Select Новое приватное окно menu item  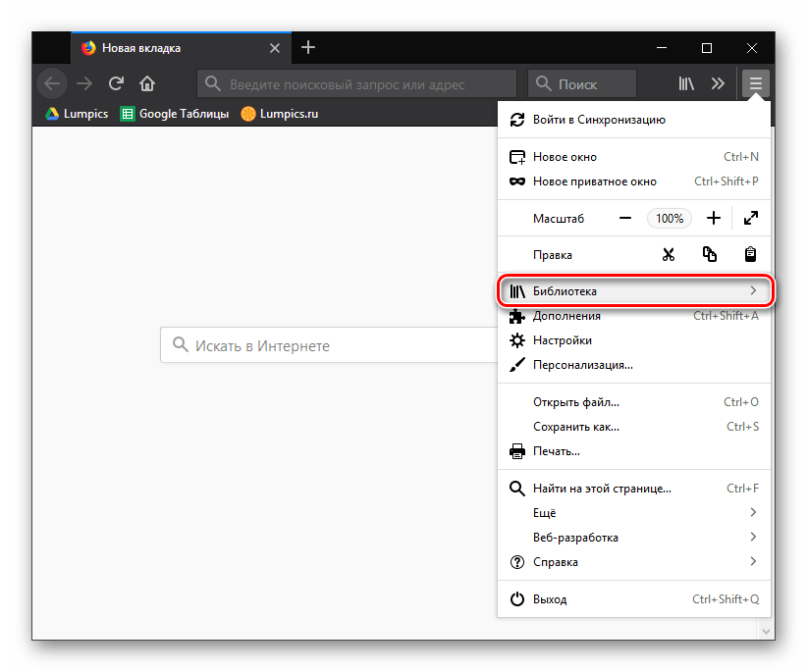[594, 181]
